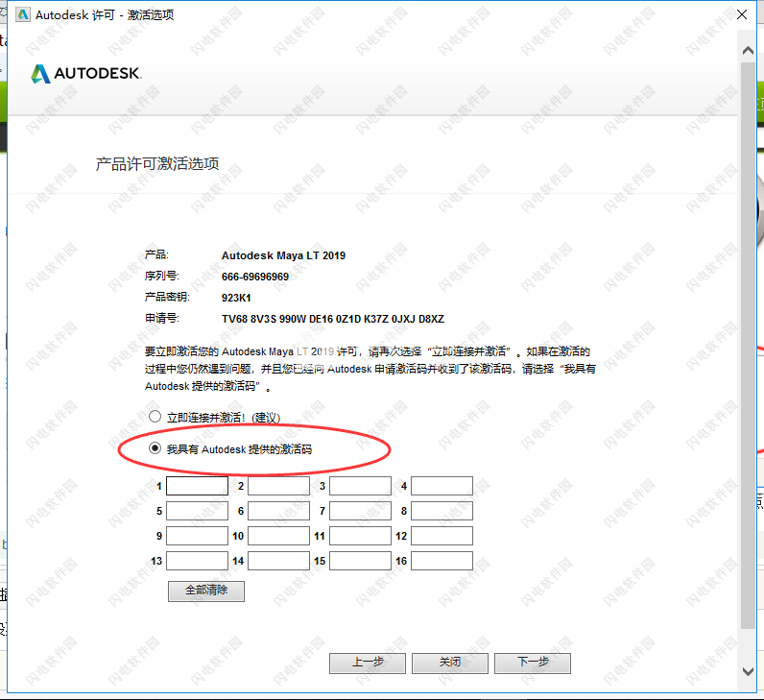Close the Autodesk licensing window
Image resolution: width=764 pixels, height=700 pixels.
pyautogui.click(x=742, y=14)
